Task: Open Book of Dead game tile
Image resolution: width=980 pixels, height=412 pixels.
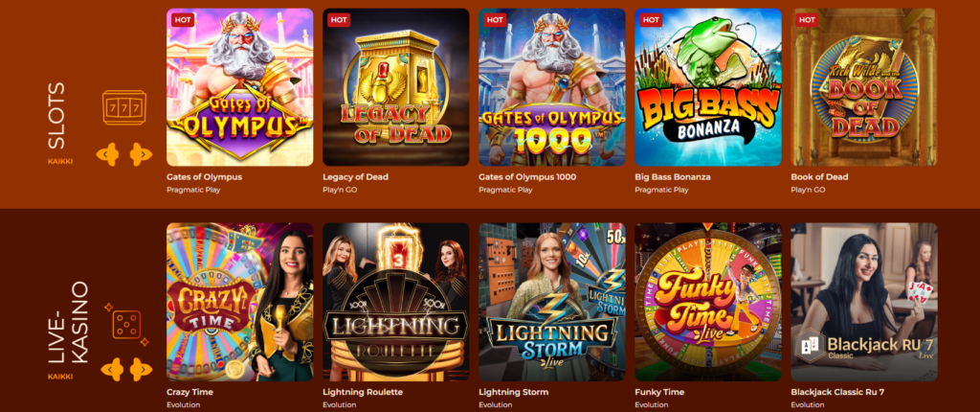Action: tap(864, 87)
